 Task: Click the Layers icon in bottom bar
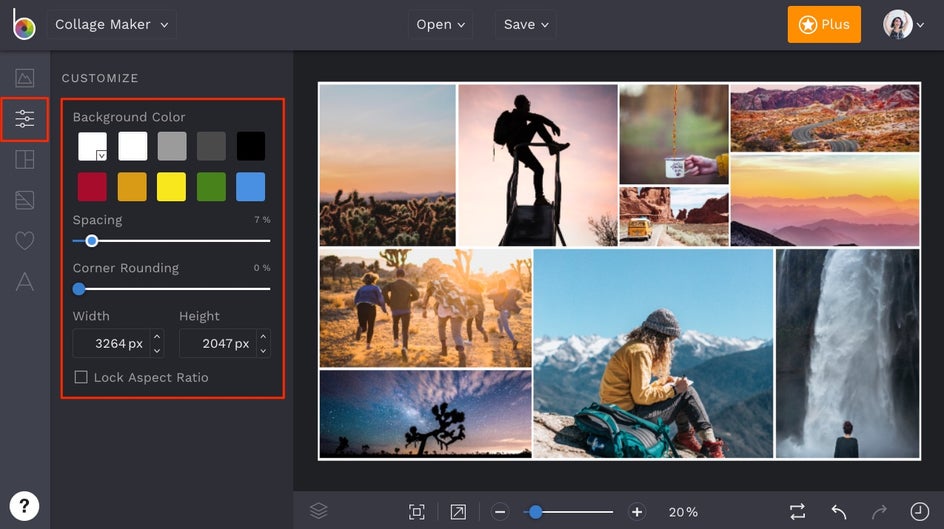318,511
